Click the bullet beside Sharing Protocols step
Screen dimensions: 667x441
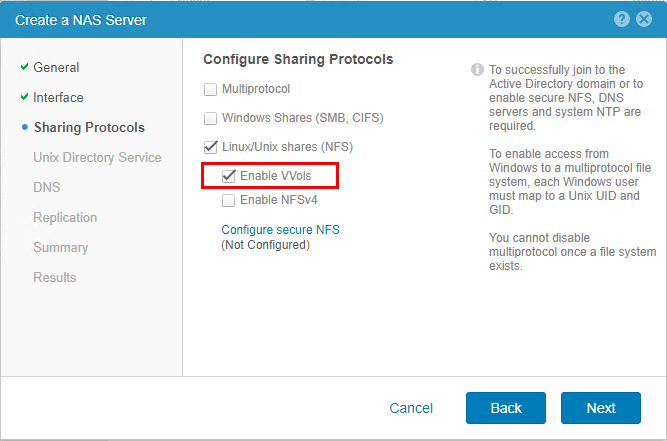(x=24, y=128)
